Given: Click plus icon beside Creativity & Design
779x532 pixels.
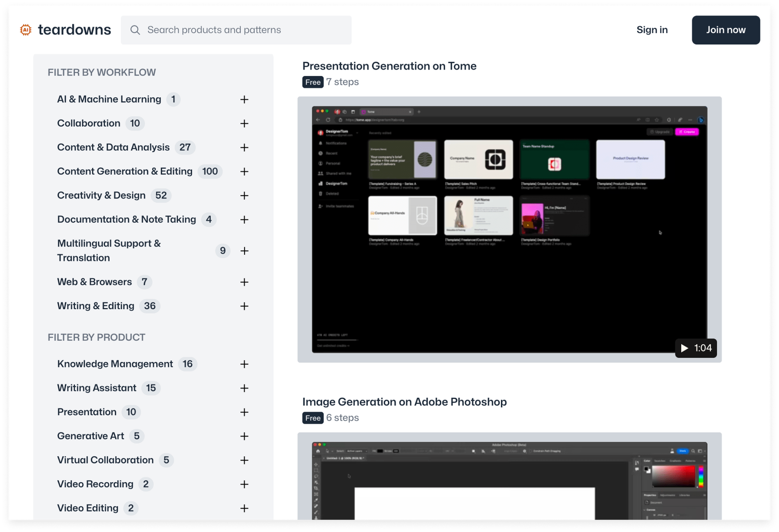Looking at the screenshot, I should pyautogui.click(x=244, y=196).
